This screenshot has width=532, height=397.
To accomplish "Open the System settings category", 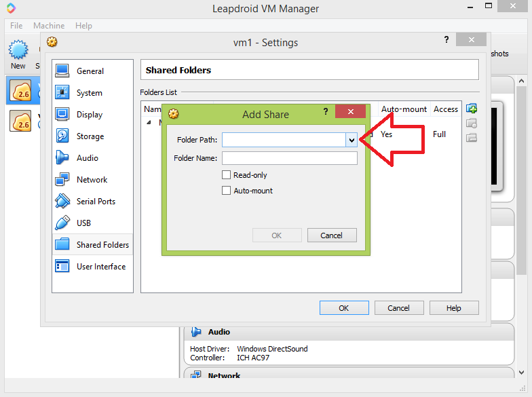I will point(92,92).
